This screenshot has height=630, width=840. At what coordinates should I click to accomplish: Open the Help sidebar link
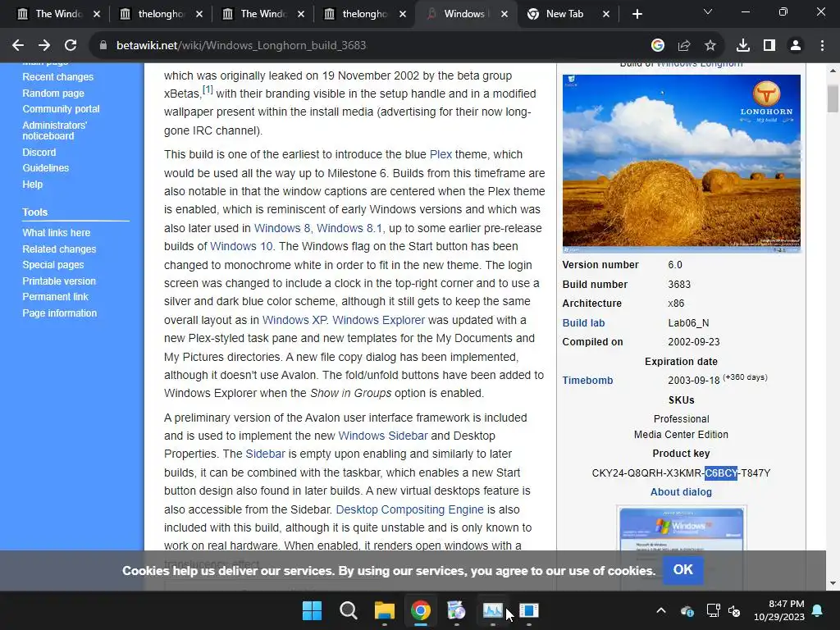pyautogui.click(x=32, y=185)
